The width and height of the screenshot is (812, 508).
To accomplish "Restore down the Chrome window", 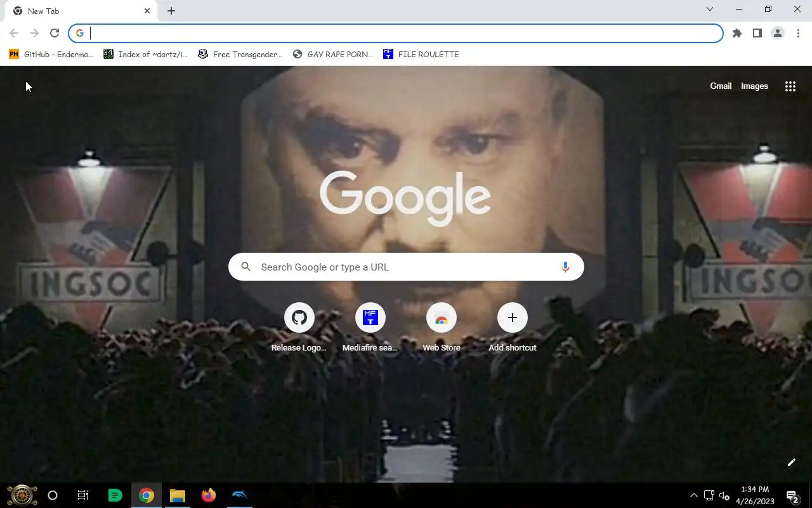I will coord(768,9).
